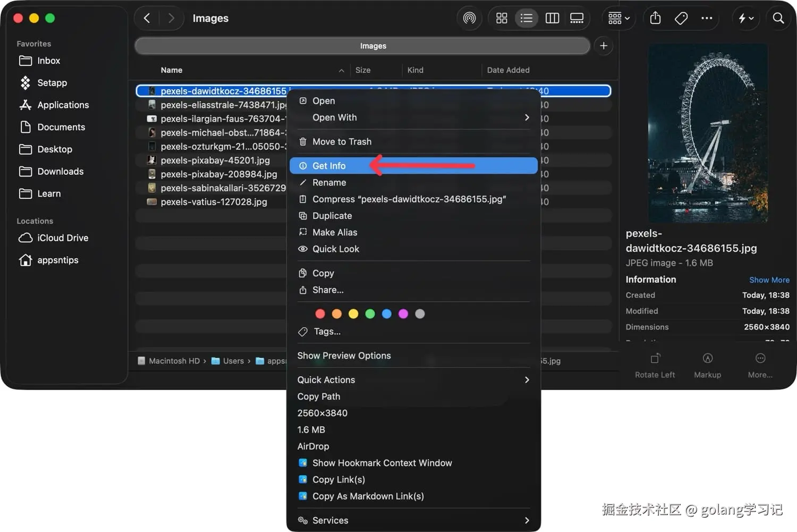
Task: Apply the green tag color
Action: [370, 314]
